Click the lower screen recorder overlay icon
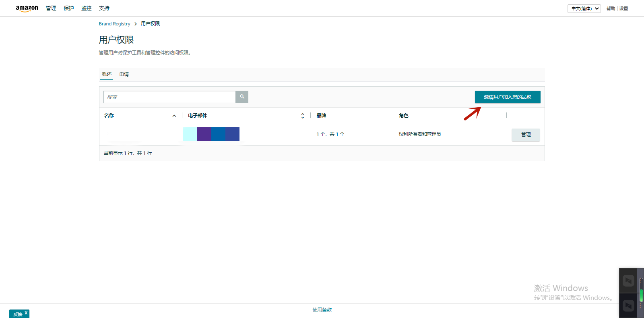This screenshot has width=644, height=318. pyautogui.click(x=628, y=306)
